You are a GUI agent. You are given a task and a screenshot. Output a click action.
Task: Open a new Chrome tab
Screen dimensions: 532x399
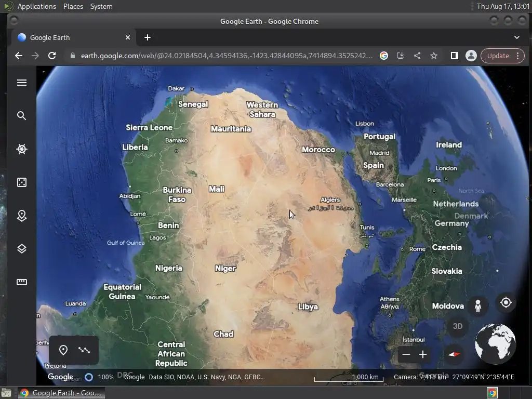[x=147, y=37]
